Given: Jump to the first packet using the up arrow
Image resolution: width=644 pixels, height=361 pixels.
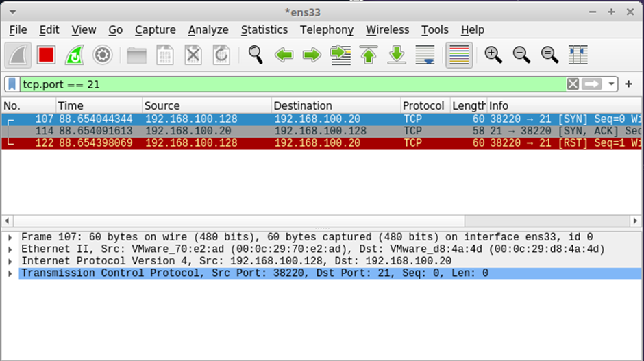Looking at the screenshot, I should tap(369, 55).
